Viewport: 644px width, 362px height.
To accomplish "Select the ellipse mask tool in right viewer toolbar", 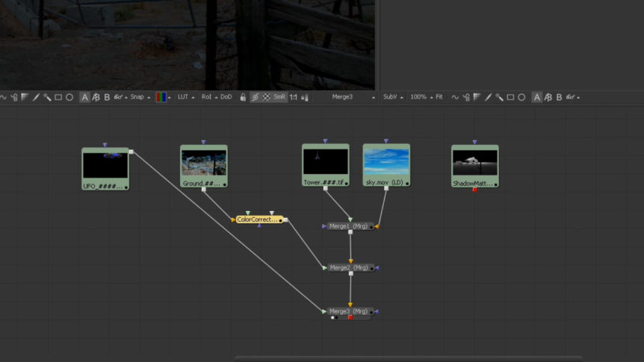I will tap(521, 97).
